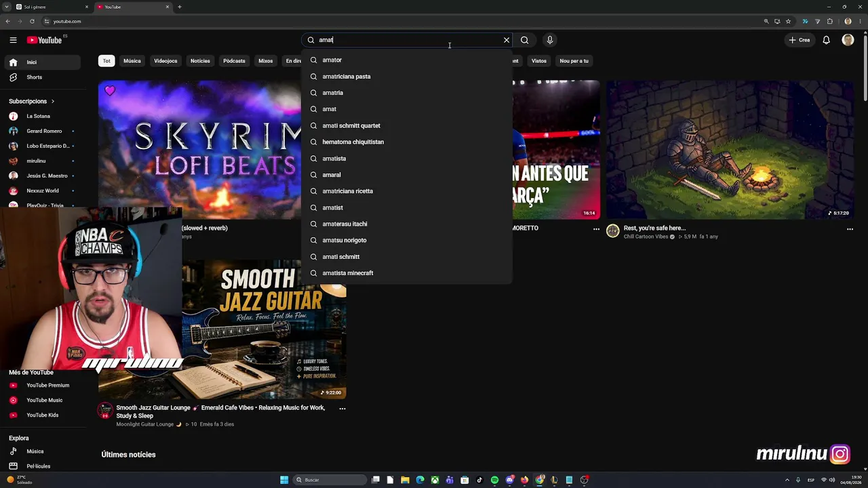Screen dimensions: 868x488
Task: Select the 'amator' suggestion
Action: (x=407, y=60)
